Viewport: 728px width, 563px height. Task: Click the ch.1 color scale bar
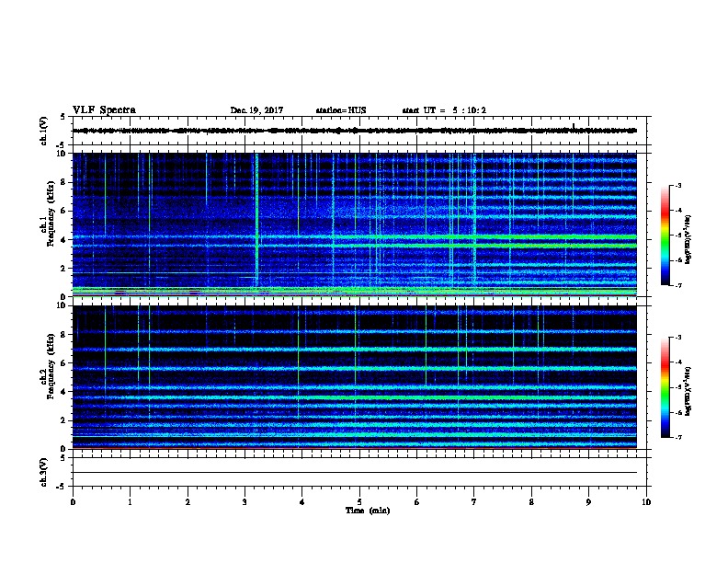(665, 236)
